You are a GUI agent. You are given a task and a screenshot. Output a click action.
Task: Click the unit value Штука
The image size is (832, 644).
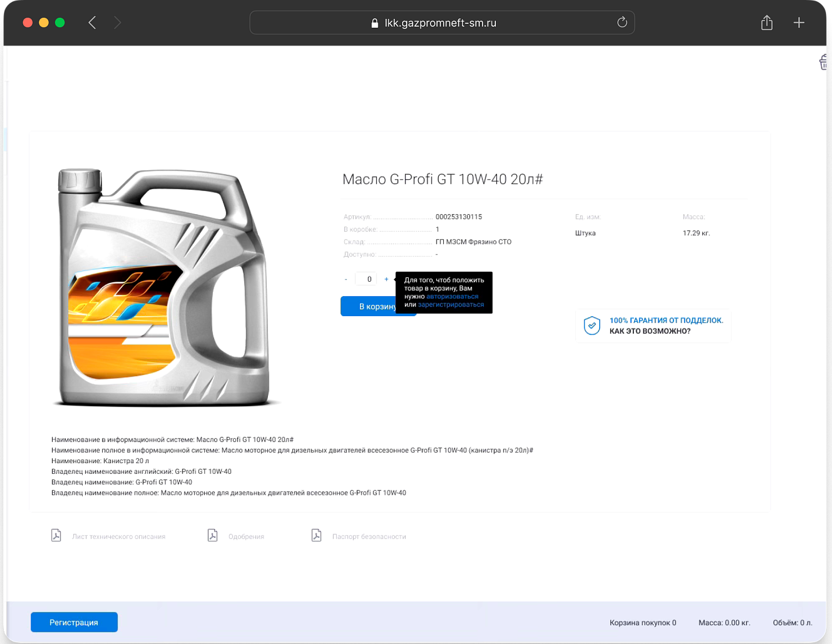point(585,233)
